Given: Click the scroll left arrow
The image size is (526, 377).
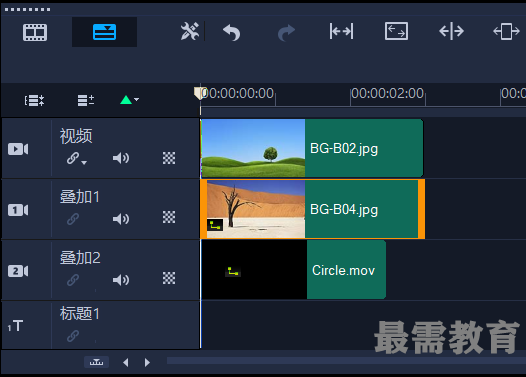Looking at the screenshot, I should 126,363.
